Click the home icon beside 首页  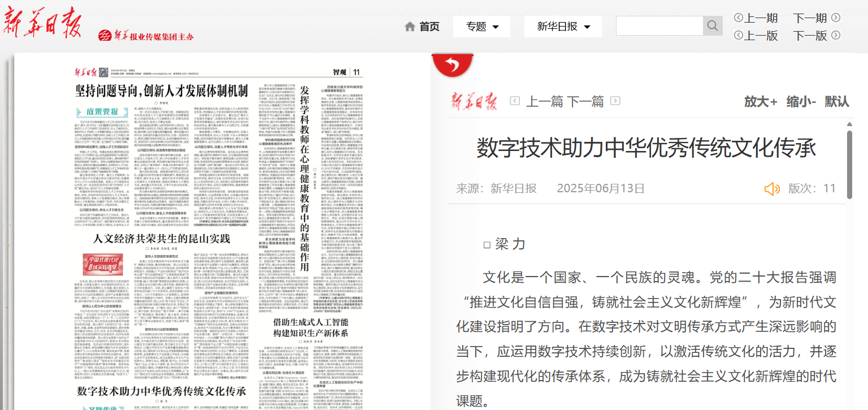point(410,27)
